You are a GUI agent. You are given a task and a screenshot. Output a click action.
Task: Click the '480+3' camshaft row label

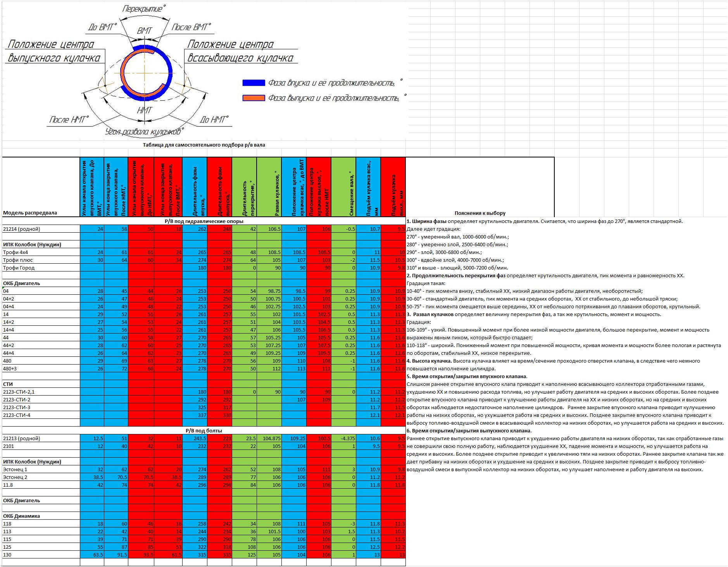41,368
